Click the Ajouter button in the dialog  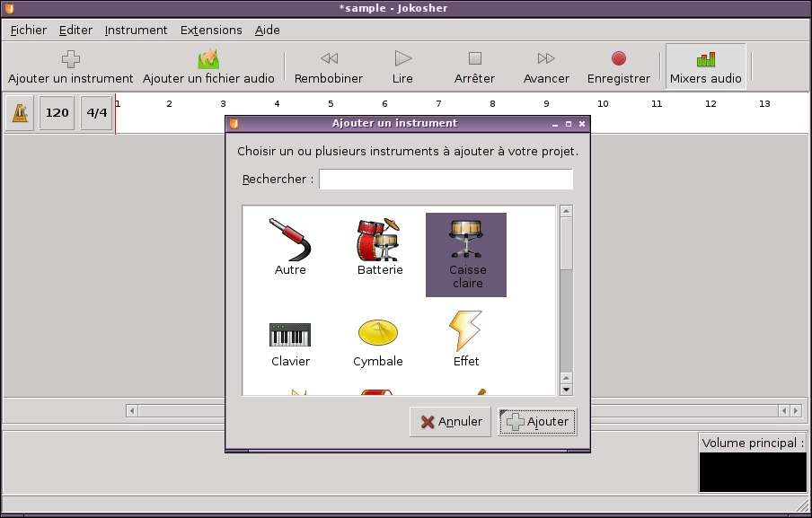point(537,422)
